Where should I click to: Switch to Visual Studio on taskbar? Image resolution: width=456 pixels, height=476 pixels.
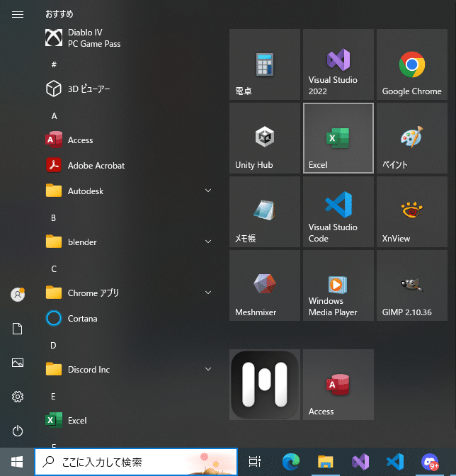(x=360, y=462)
